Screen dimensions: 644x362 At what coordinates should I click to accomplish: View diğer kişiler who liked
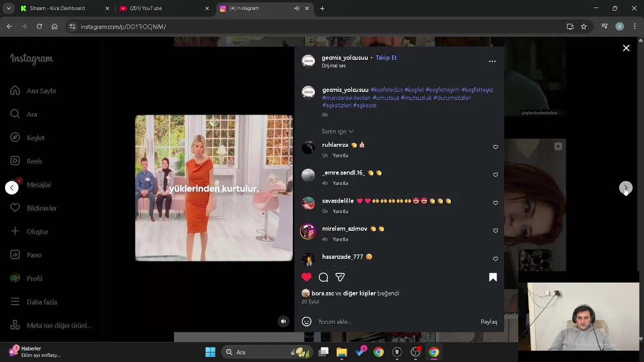pyautogui.click(x=360, y=293)
